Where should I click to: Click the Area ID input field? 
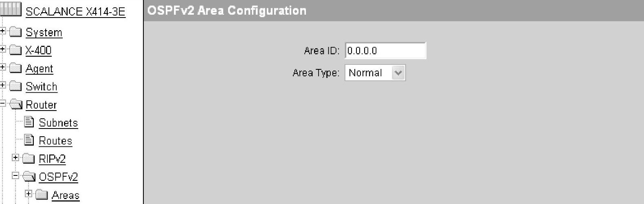[x=385, y=51]
